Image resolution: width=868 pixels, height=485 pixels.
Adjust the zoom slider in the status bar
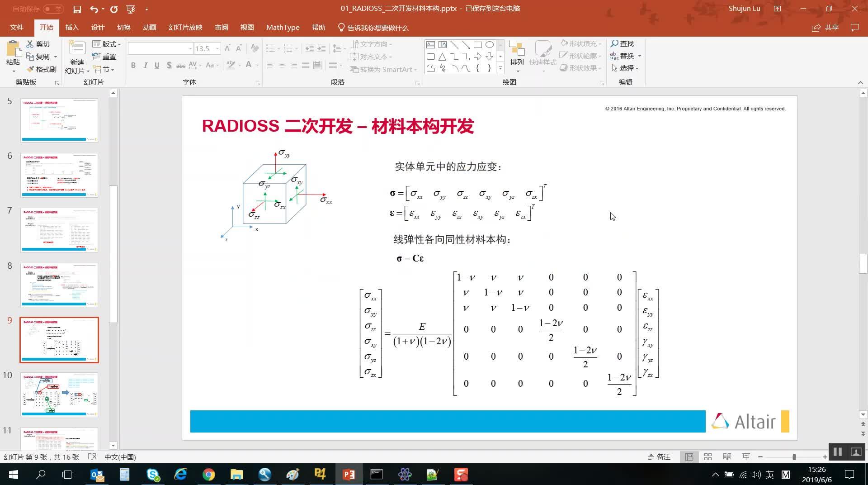[x=793, y=457]
